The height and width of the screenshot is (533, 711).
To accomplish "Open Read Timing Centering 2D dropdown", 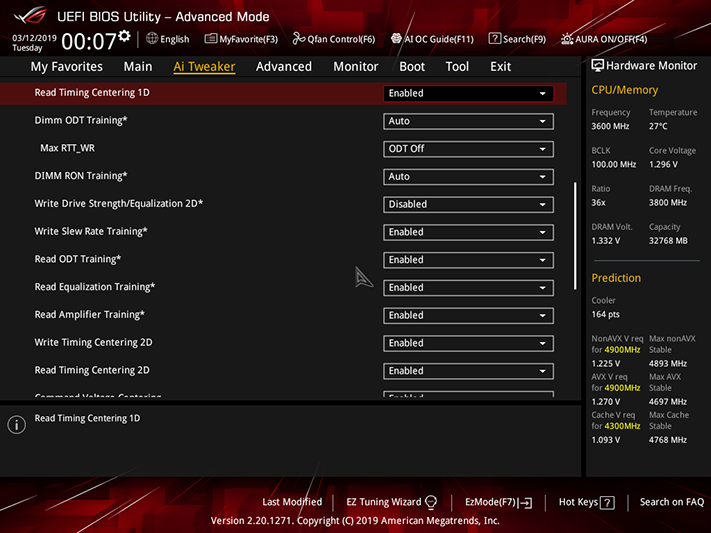I will click(468, 371).
